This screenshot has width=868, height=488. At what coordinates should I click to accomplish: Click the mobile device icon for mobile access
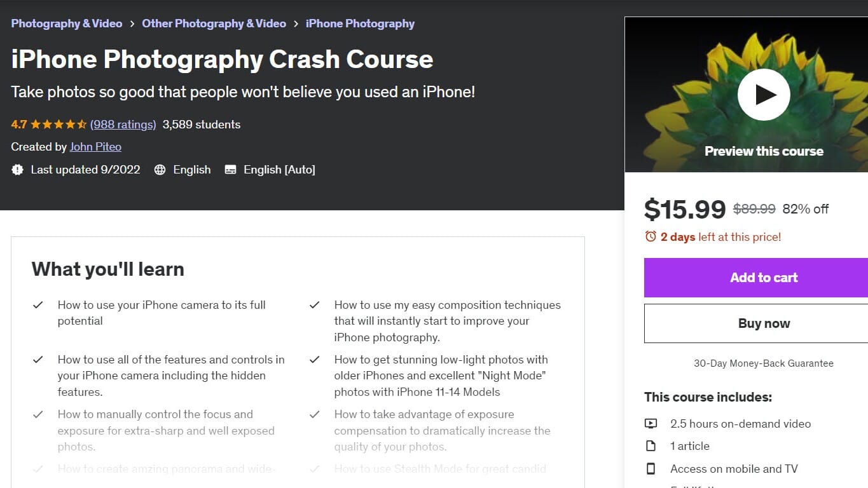(651, 468)
